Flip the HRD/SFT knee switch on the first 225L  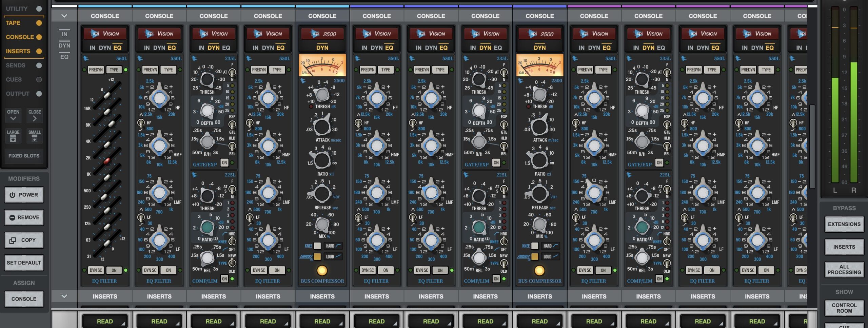[x=232, y=241]
